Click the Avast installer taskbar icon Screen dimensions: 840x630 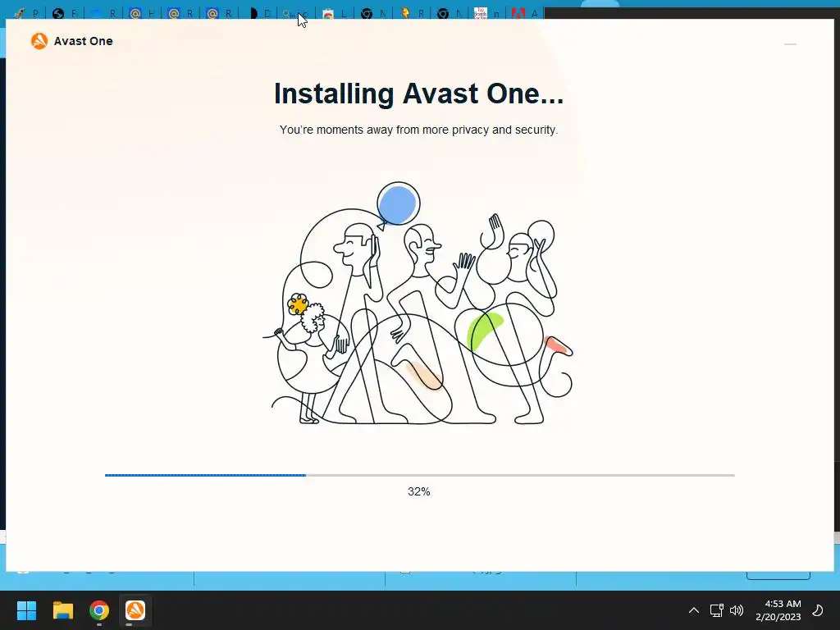click(x=135, y=610)
